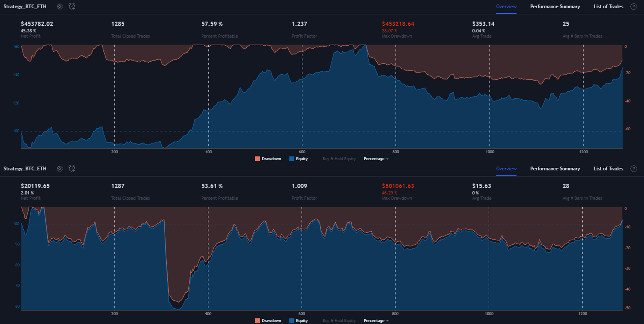Open help question mark in bottom panel
644x324 pixels.
tap(634, 169)
